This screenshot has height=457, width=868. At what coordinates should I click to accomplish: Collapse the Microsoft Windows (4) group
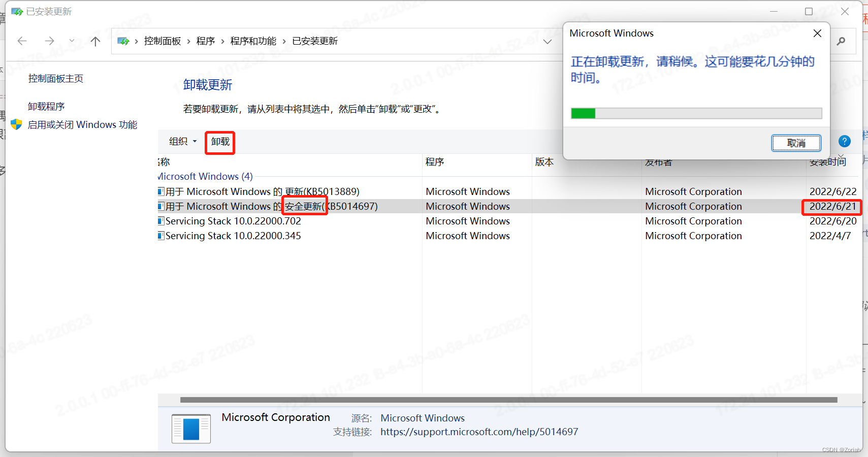point(205,176)
